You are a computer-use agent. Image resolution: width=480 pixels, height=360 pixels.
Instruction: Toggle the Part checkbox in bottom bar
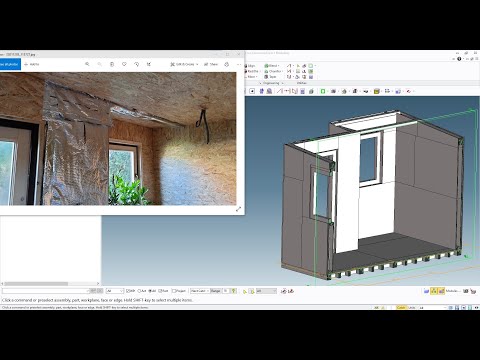pos(160,291)
